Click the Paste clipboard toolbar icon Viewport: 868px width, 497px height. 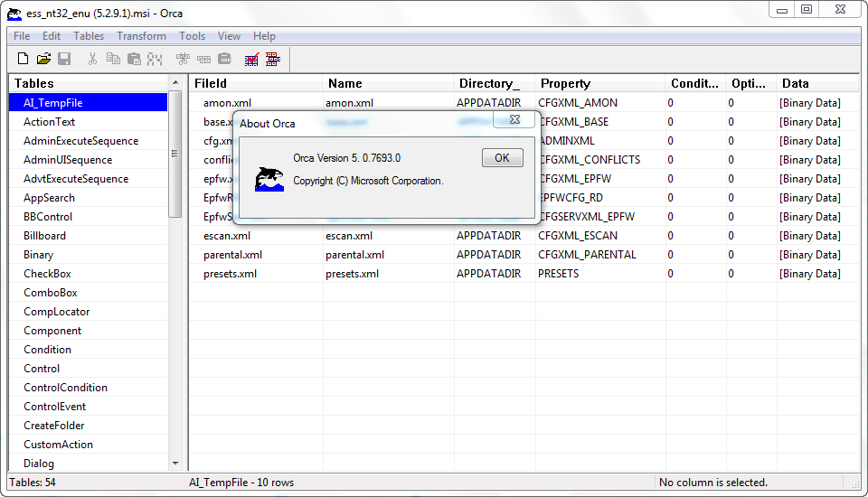(134, 59)
